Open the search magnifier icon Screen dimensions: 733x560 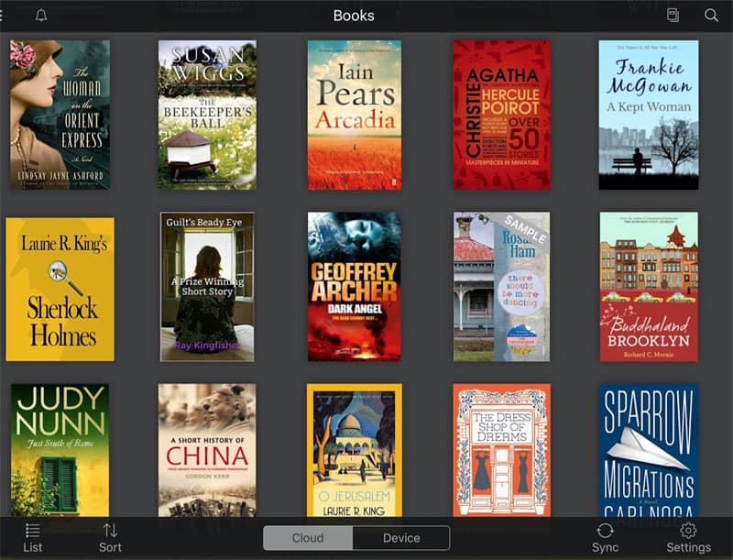(711, 16)
